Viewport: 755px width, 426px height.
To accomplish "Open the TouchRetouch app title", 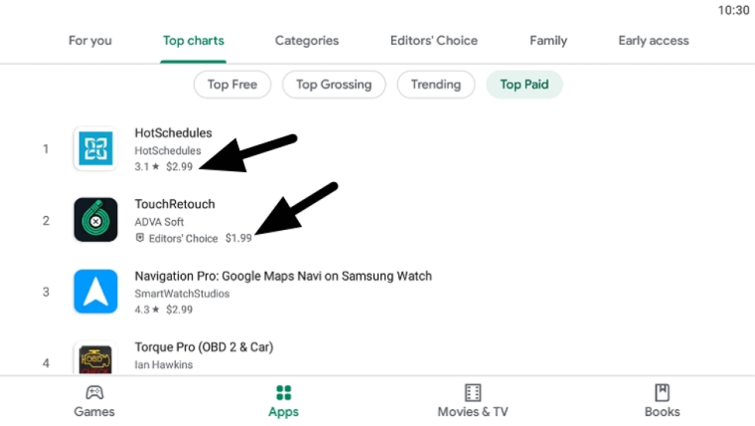I will point(175,204).
